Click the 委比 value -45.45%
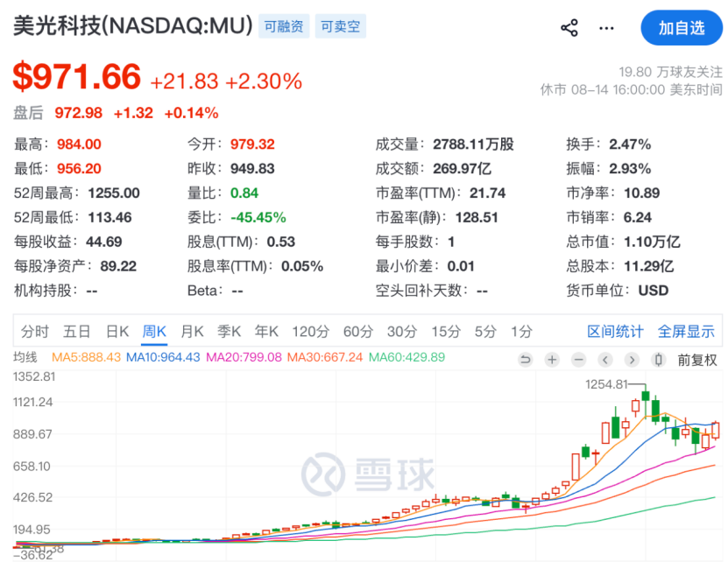 click(258, 217)
